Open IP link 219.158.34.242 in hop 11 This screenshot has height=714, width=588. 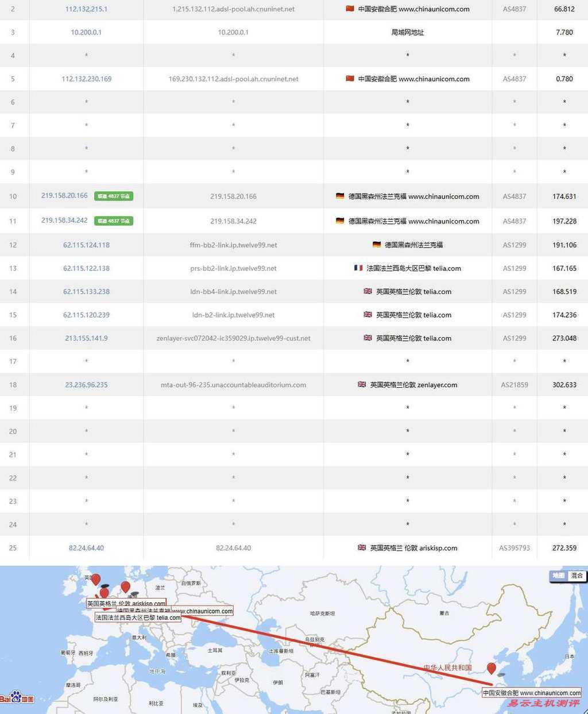pyautogui.click(x=64, y=221)
